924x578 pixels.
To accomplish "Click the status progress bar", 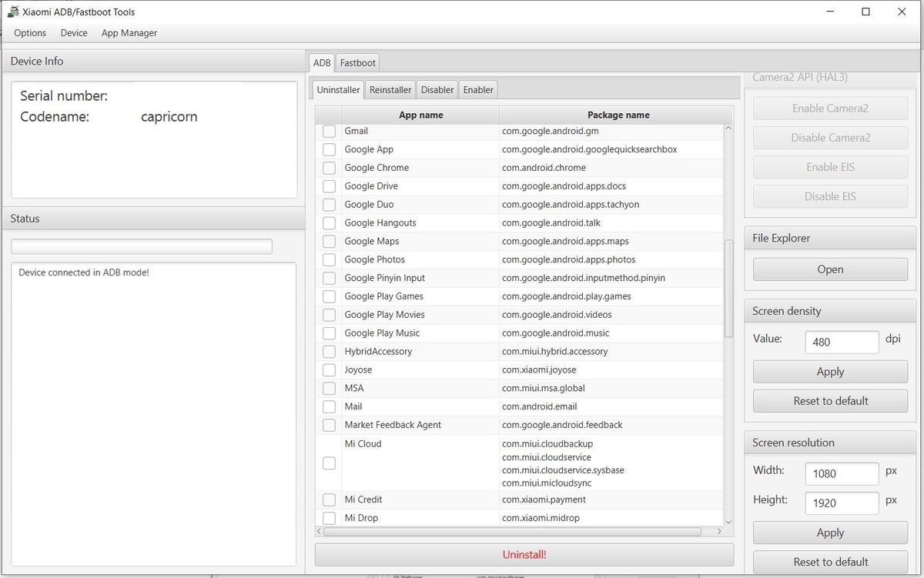I will click(142, 246).
